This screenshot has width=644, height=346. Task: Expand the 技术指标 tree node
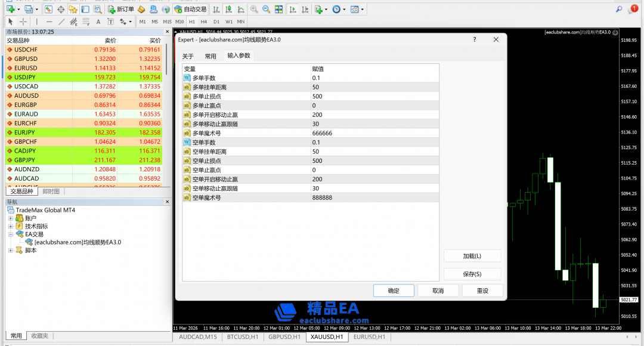(11, 227)
